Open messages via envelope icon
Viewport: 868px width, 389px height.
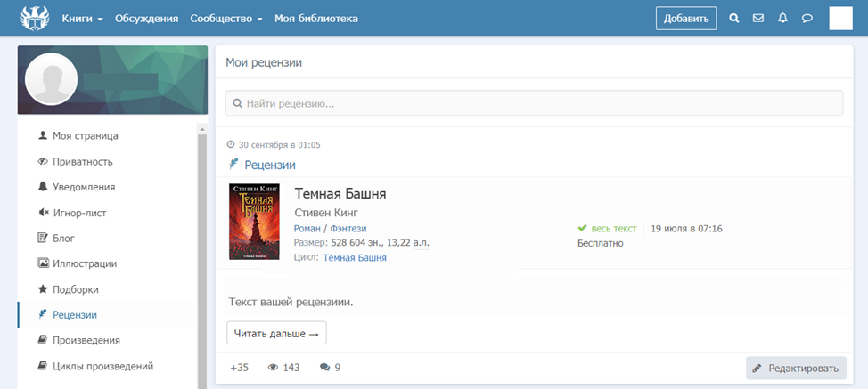[x=758, y=18]
